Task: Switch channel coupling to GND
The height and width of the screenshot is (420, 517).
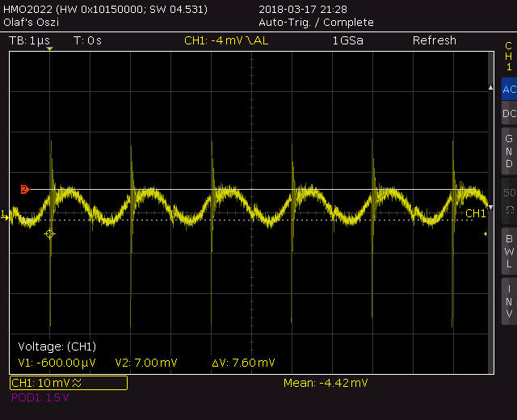Action: coord(509,151)
